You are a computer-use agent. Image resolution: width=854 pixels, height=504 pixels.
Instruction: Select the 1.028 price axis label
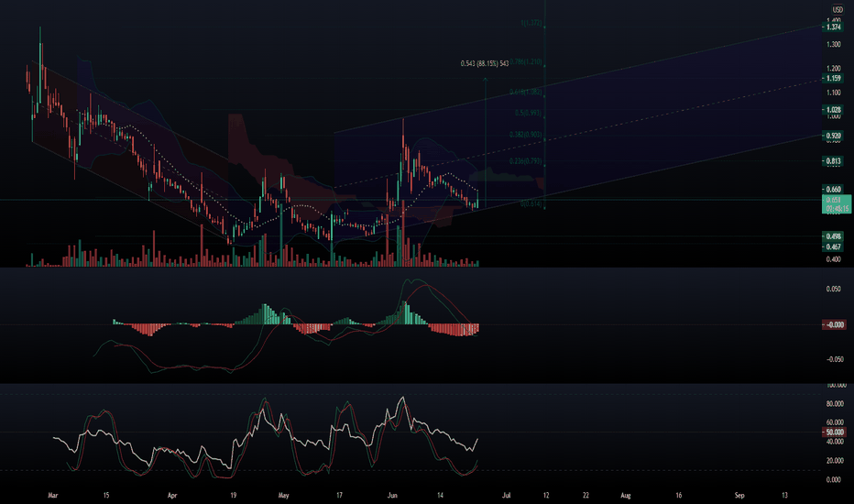click(x=833, y=110)
